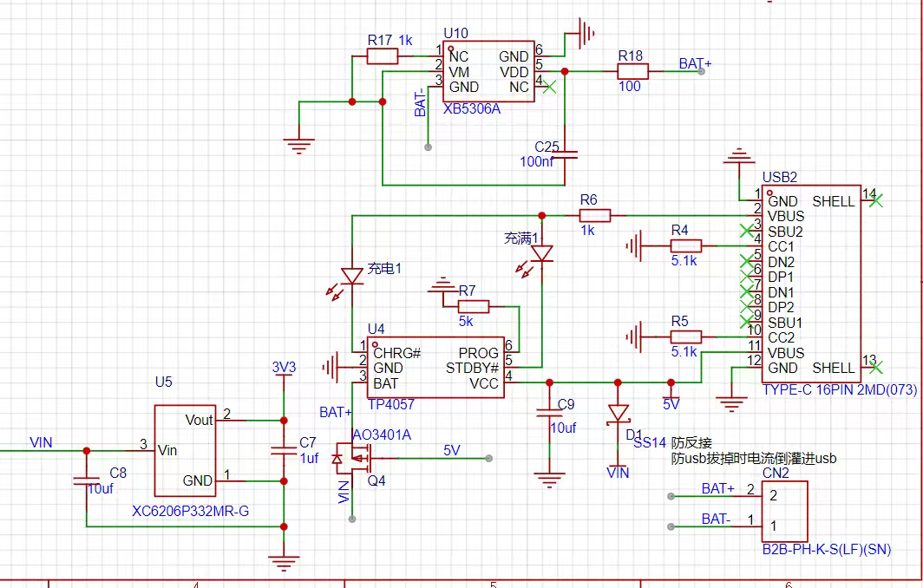Viewport: 923px width, 588px height.
Task: Select resistor R4 on CC1 line
Action: (686, 246)
